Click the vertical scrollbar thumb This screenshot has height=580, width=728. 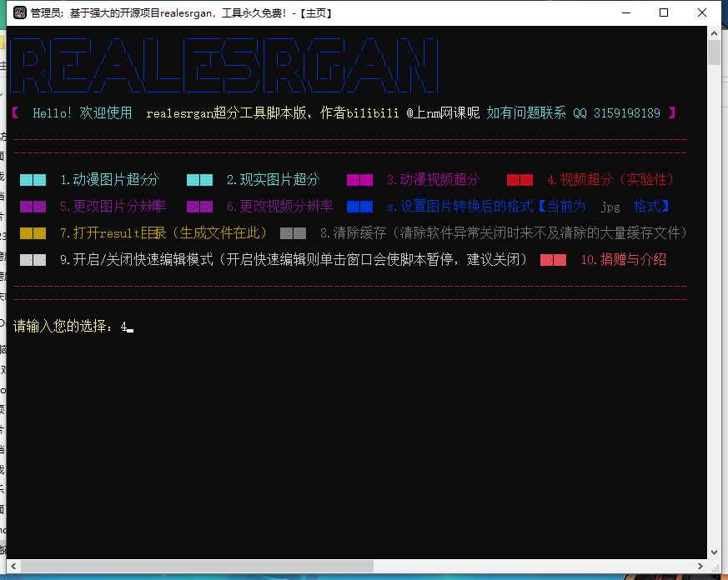pos(714,52)
